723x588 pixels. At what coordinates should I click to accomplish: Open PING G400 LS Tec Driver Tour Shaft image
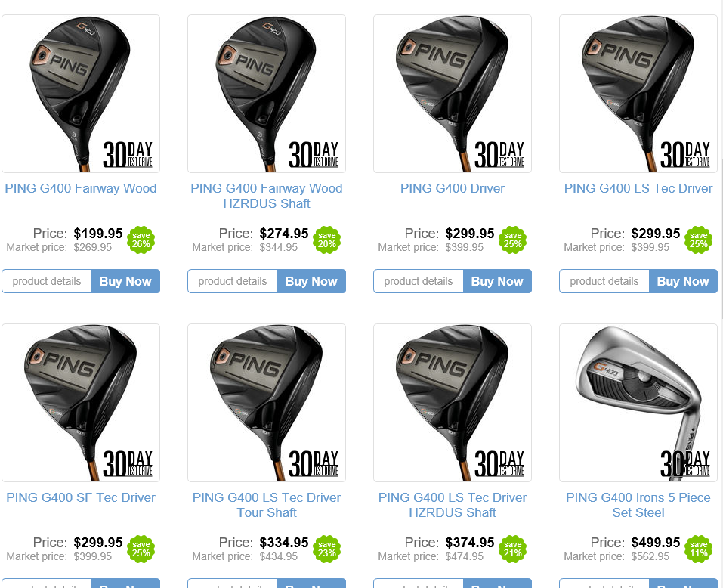click(267, 403)
